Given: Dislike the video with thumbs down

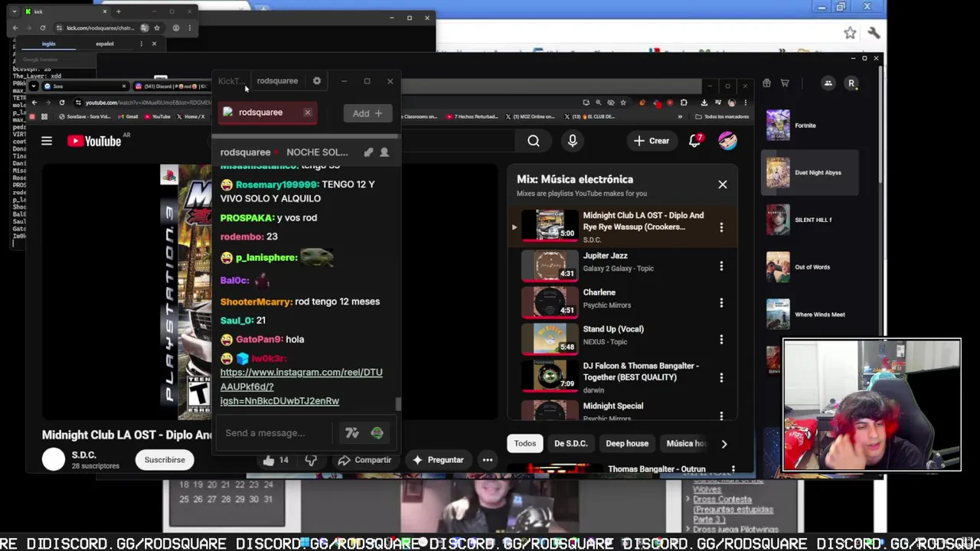Looking at the screenshot, I should (311, 460).
